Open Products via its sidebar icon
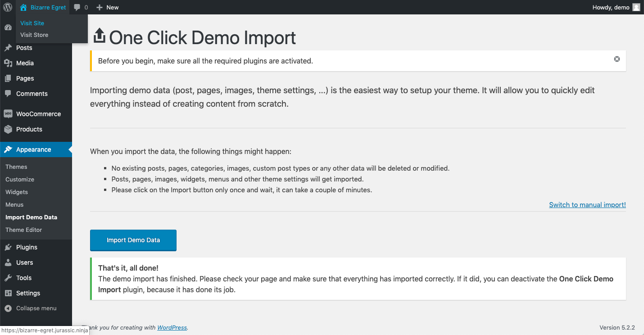644x335 pixels. [8, 129]
